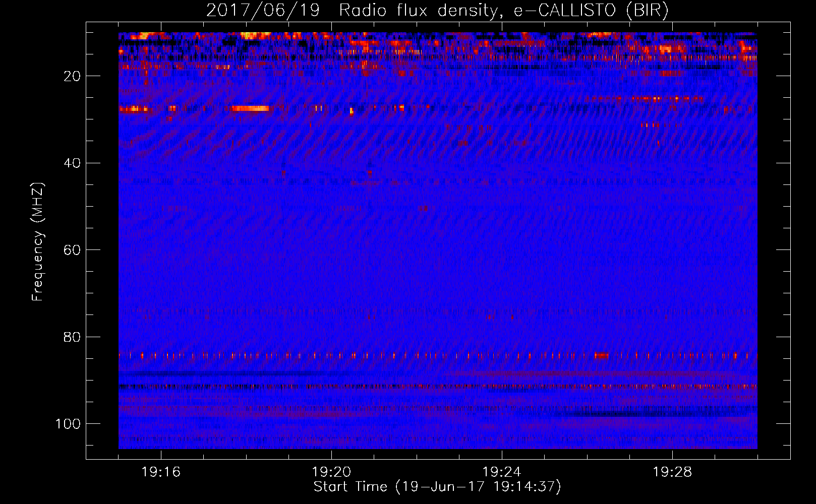This screenshot has height=504, width=816.
Task: Click the bright orange burst near 27 MHz at 19:18
Action: [x=249, y=108]
